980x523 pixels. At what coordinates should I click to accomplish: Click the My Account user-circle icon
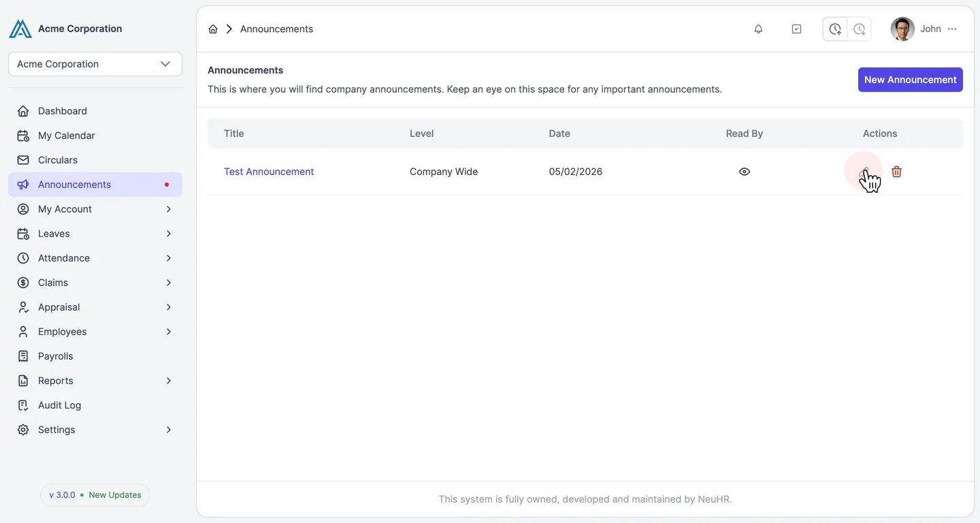coord(23,209)
